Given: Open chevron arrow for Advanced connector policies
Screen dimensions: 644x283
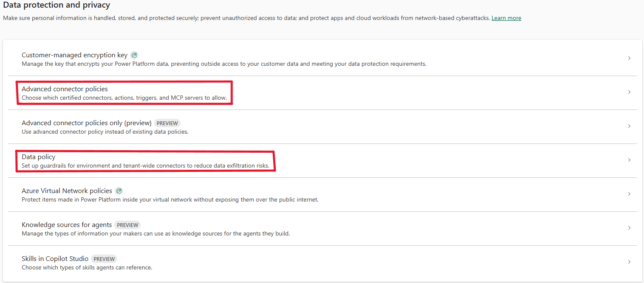Looking at the screenshot, I should click(x=629, y=92).
